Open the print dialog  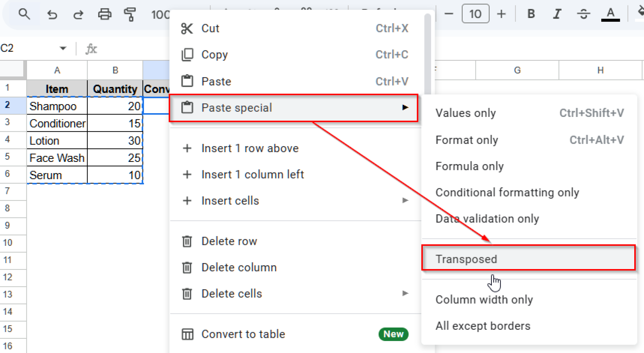click(105, 14)
